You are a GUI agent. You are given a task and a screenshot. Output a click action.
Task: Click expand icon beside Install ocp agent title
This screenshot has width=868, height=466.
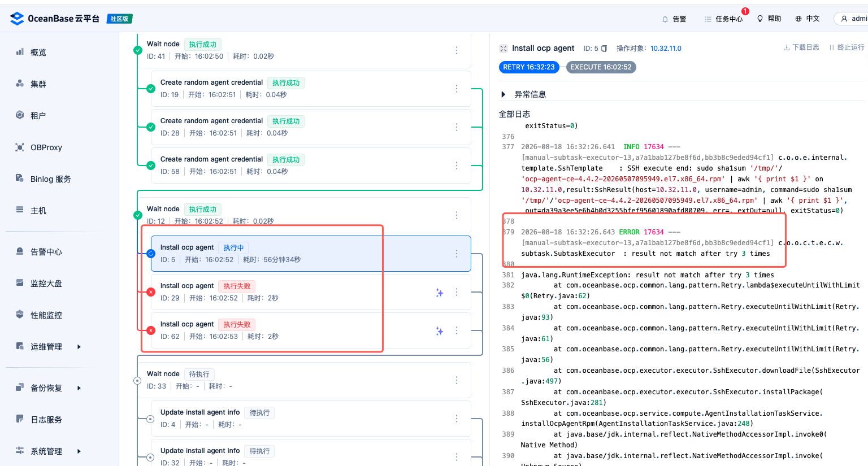[504, 49]
